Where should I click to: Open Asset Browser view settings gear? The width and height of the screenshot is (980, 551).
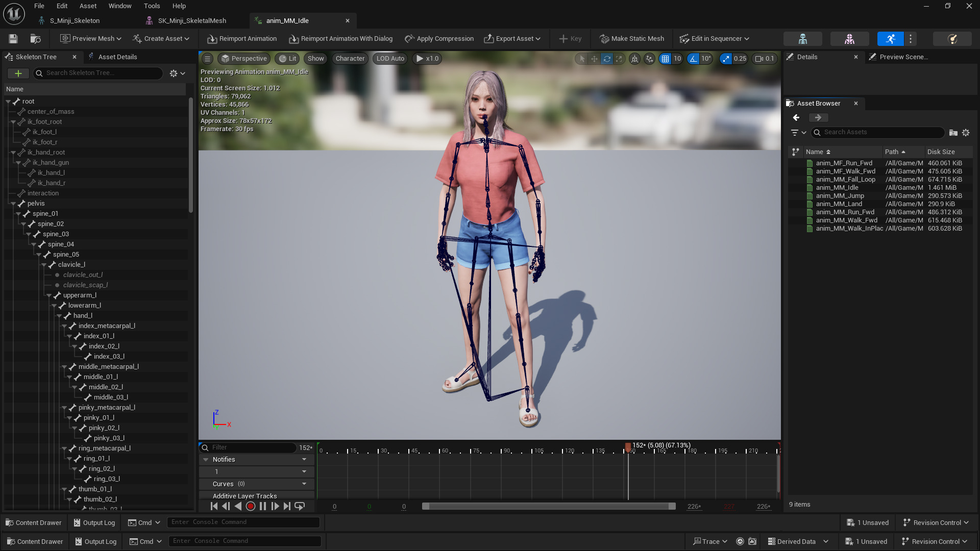tap(966, 133)
